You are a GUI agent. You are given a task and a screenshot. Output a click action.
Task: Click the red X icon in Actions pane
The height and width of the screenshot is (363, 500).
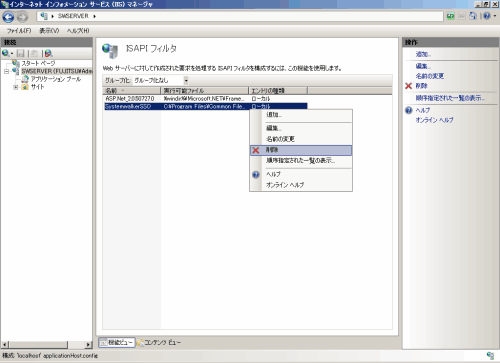pyautogui.click(x=409, y=86)
